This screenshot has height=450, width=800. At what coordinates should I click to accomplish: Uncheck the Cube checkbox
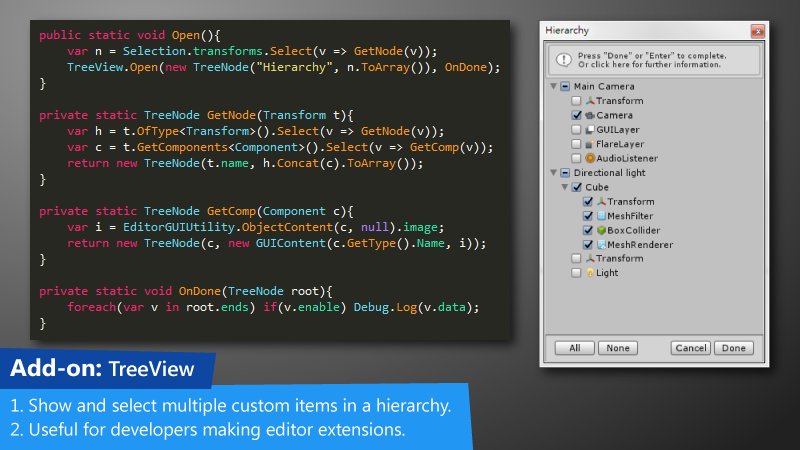point(577,187)
